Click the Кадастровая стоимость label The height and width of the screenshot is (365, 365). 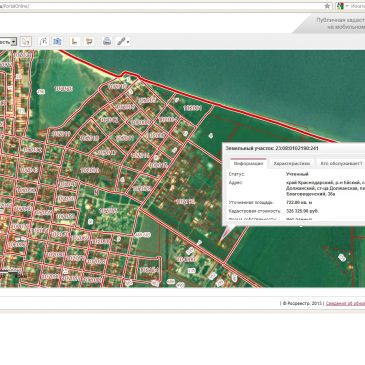[x=255, y=211]
